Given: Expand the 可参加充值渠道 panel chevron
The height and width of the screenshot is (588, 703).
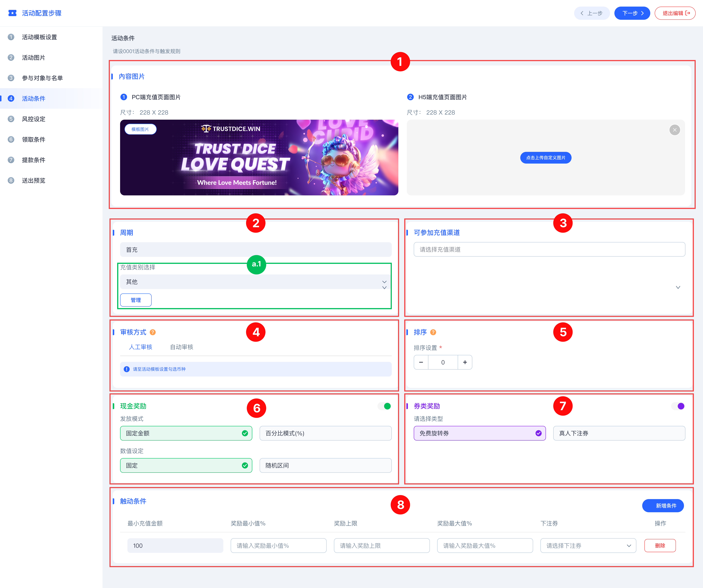Looking at the screenshot, I should [678, 287].
